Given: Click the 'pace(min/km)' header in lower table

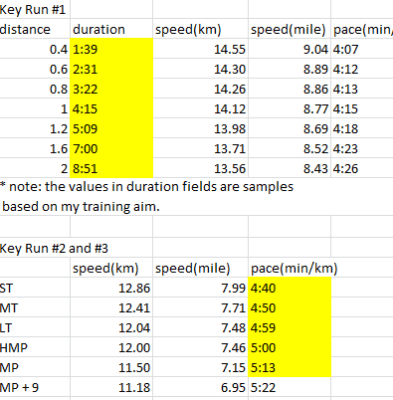Looking at the screenshot, I should pos(294,268).
